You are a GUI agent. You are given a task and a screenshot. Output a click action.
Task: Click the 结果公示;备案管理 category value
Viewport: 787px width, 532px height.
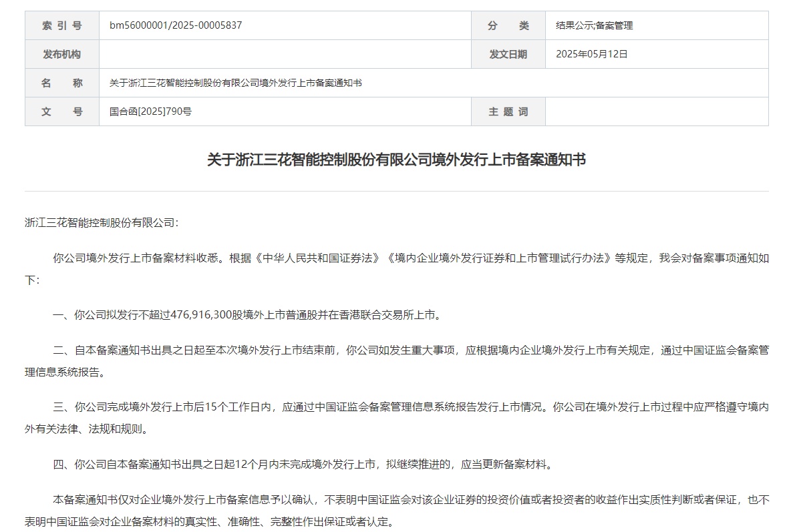(595, 25)
